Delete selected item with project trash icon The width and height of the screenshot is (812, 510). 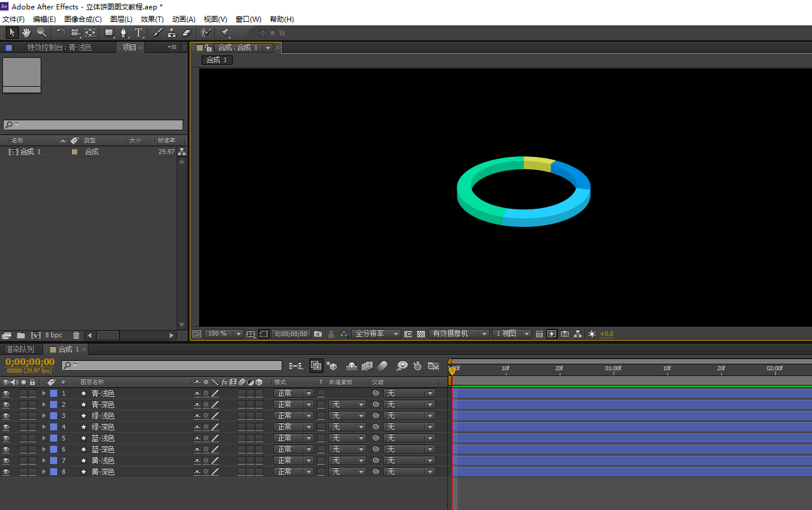tap(76, 335)
